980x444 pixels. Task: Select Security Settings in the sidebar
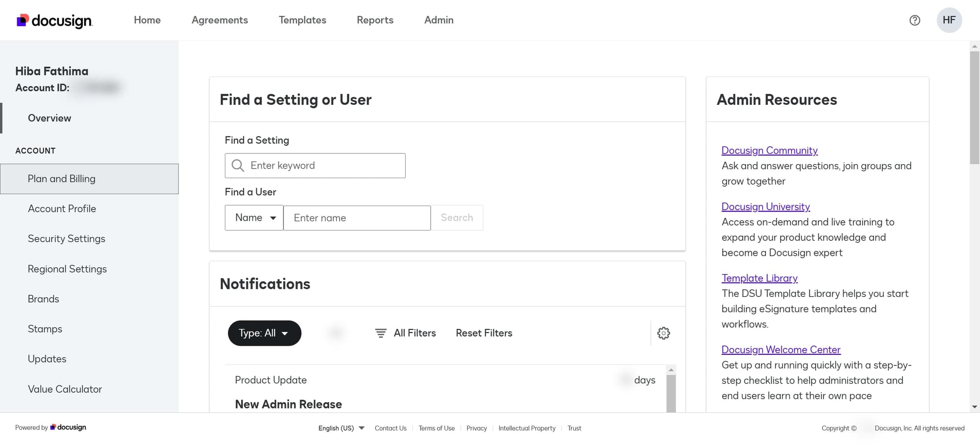point(67,239)
